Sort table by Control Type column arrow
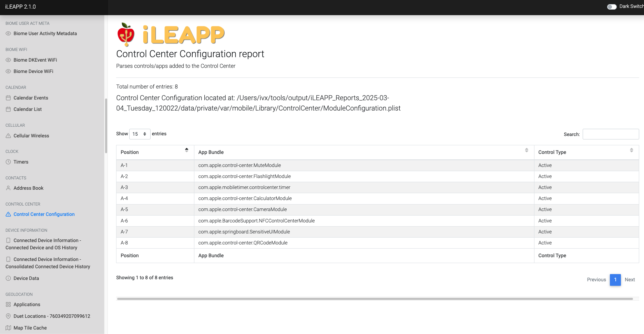The image size is (644, 334). 631,150
